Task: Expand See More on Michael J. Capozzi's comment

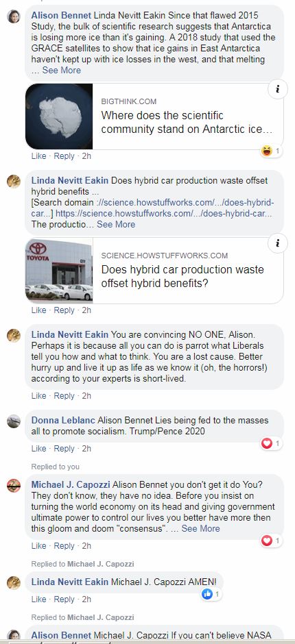Action: point(201,528)
